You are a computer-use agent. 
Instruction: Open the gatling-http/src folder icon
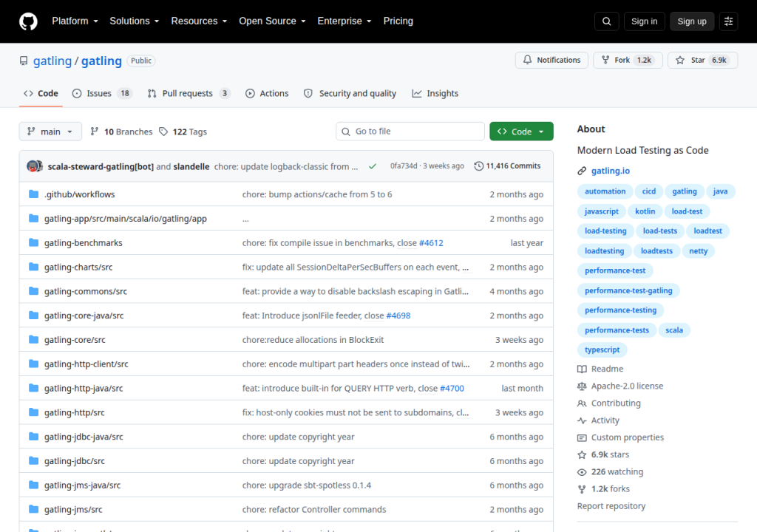(x=33, y=412)
